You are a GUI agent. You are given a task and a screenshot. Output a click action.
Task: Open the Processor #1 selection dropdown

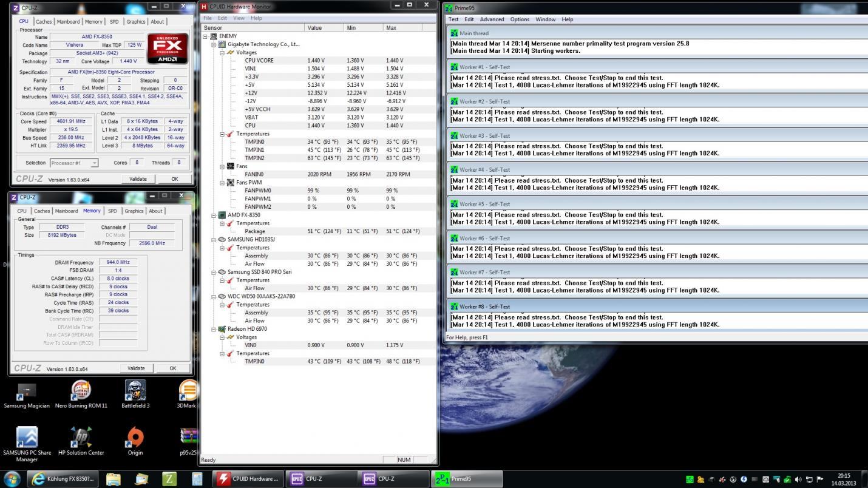[x=73, y=163]
